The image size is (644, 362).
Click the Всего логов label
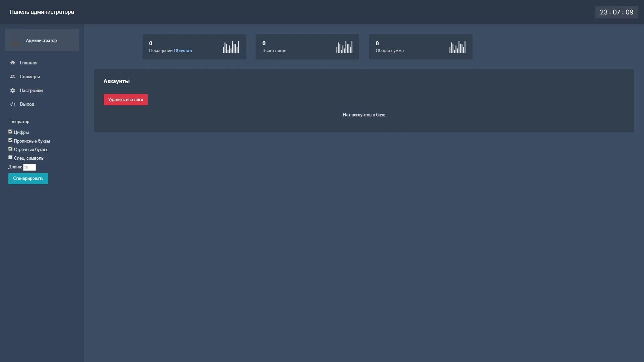click(274, 51)
